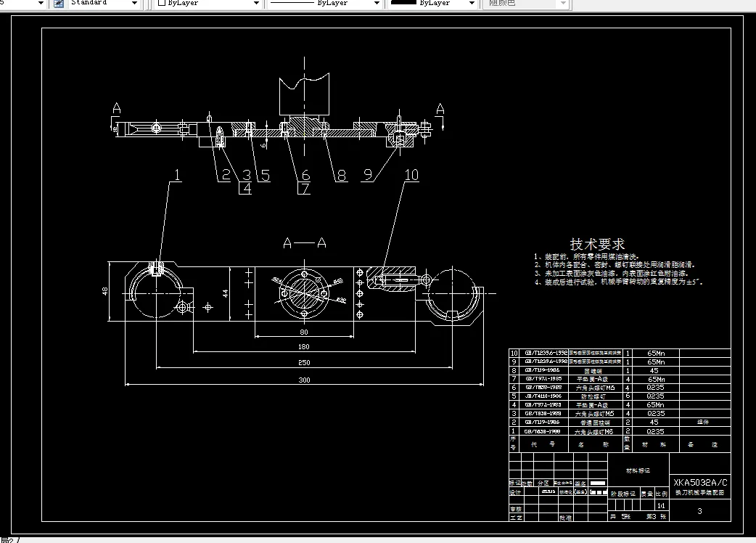The width and height of the screenshot is (756, 543).
Task: Select 圆锥销 name in row 8
Action: tap(593, 371)
